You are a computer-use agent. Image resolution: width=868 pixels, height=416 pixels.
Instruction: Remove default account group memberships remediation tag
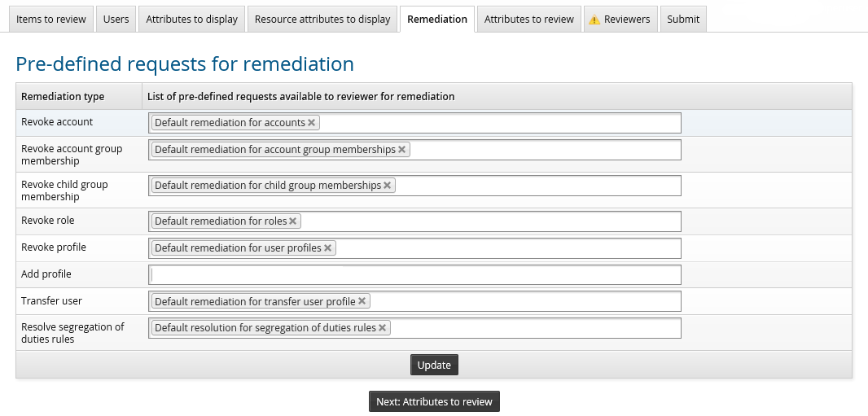pos(402,150)
